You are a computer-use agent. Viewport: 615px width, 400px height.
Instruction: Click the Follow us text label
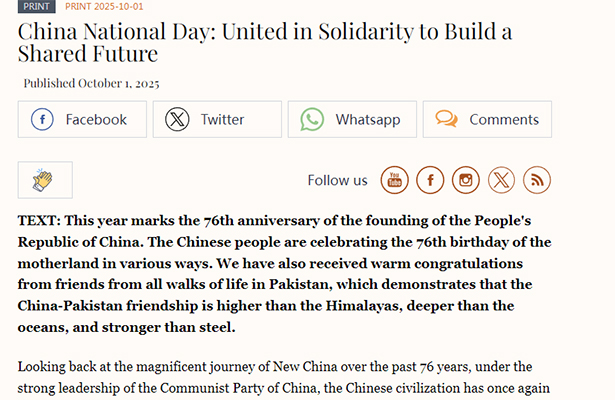tap(337, 181)
